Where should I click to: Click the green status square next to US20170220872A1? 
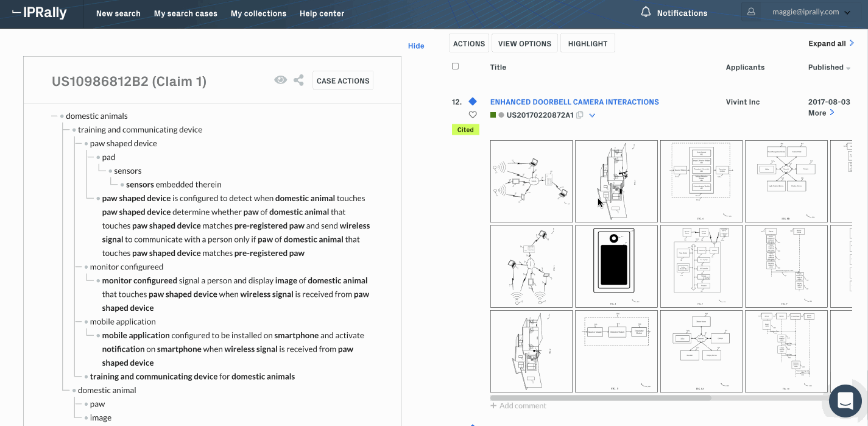(x=493, y=114)
